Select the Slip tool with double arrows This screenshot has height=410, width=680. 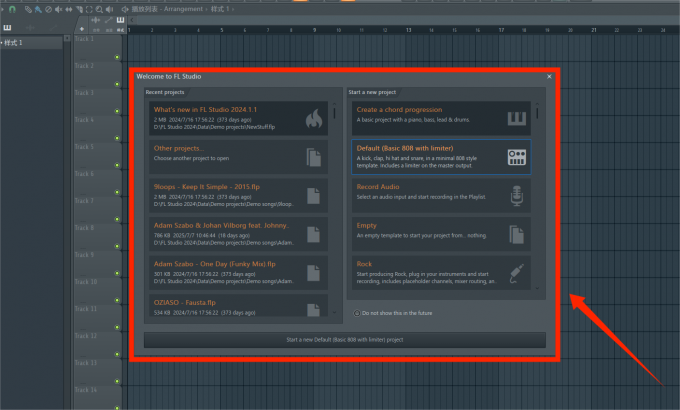tap(69, 10)
